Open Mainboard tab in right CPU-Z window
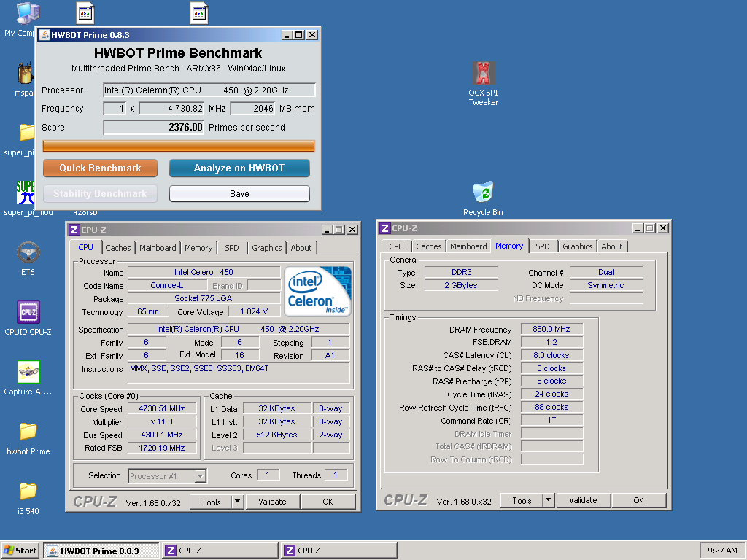747x560 pixels. [469, 246]
